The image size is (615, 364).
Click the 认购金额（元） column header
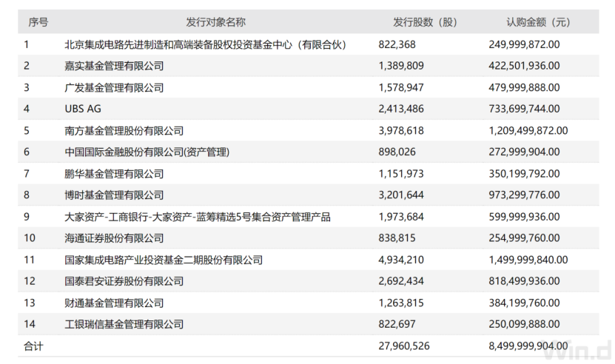click(539, 22)
